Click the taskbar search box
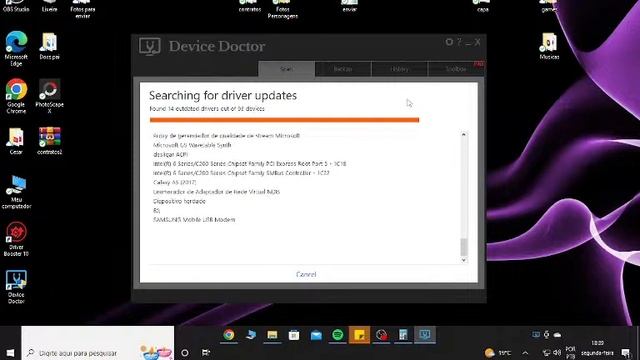This screenshot has width=640, height=360. [x=98, y=353]
